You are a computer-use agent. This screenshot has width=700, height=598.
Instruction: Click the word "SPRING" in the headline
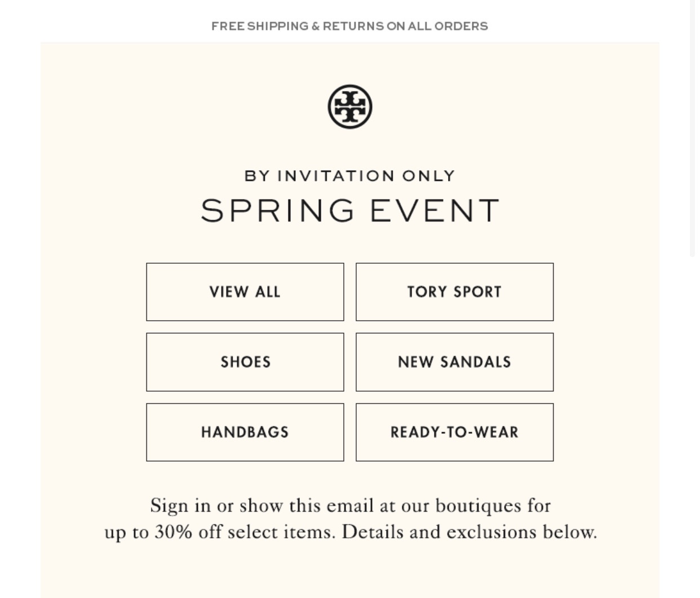278,210
